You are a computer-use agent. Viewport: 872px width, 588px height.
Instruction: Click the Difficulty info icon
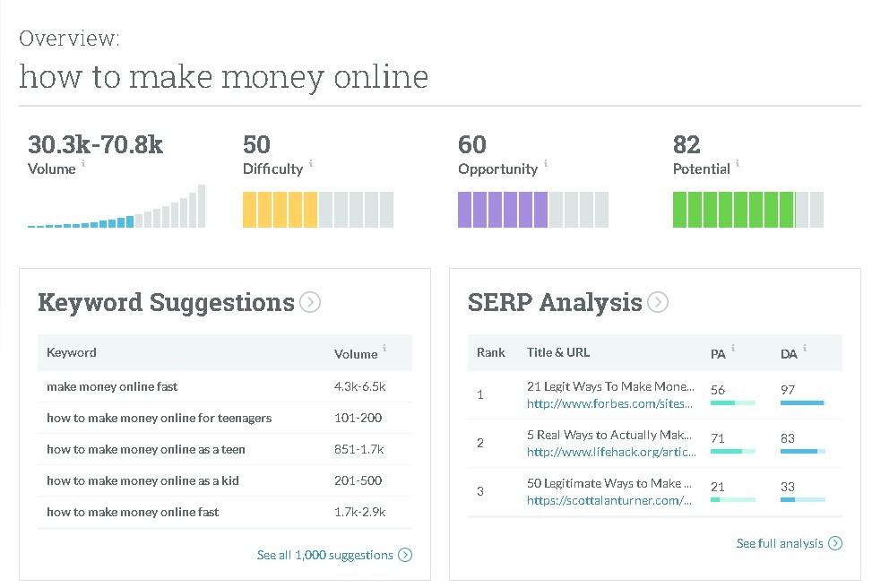[311, 163]
